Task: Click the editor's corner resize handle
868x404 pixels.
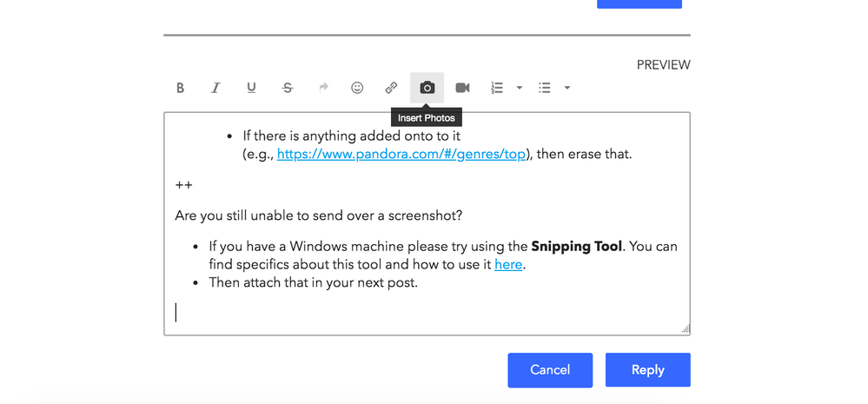Action: 686,329
